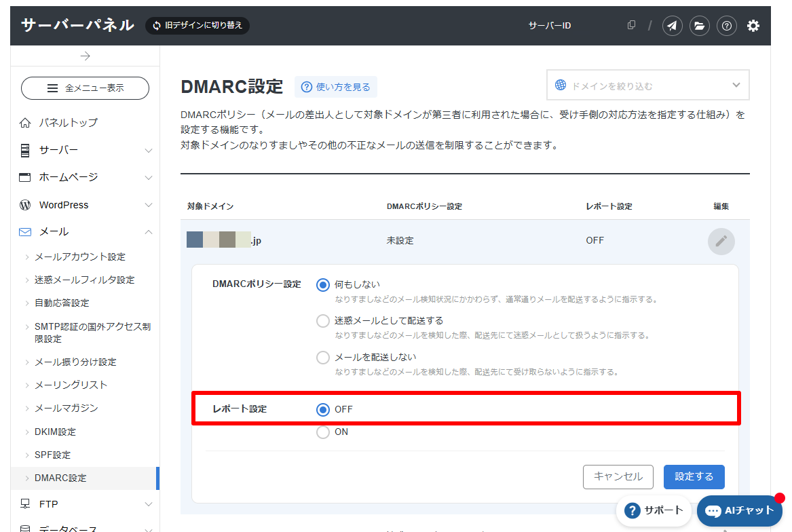Expand the WordPress sidebar section

pos(86,205)
